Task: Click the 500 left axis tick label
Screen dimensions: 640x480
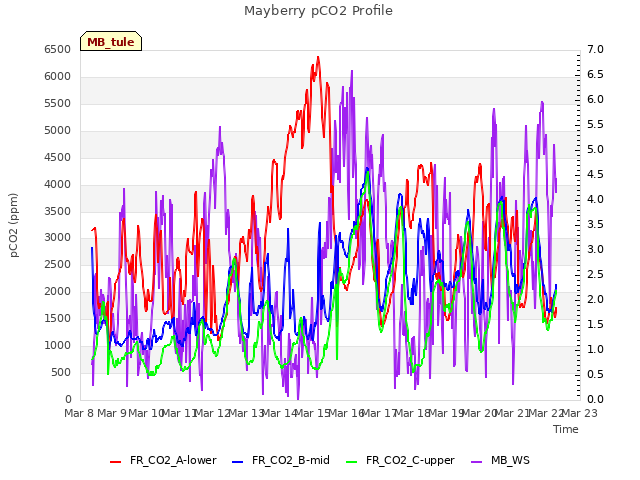Action: (x=61, y=372)
